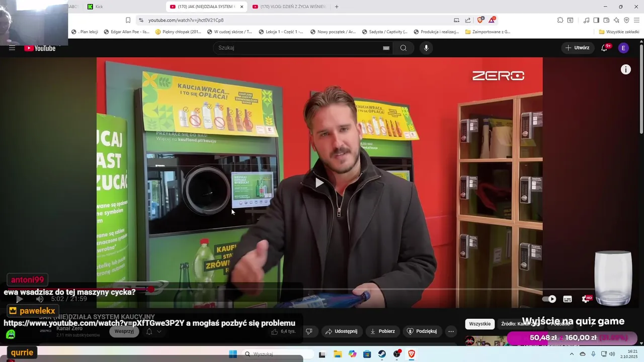
Task: Toggle subtitles (CC) in the player
Action: [x=568, y=299]
